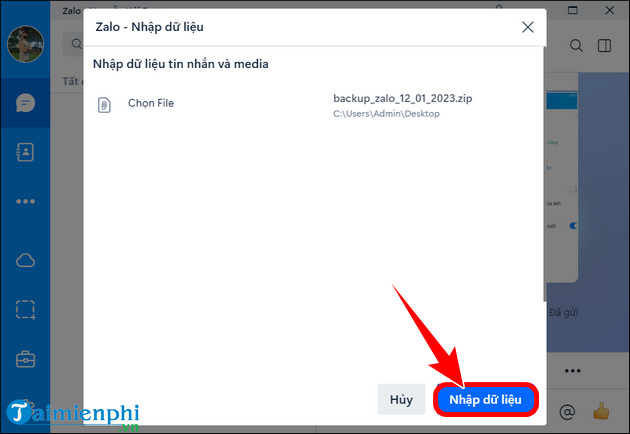Click the Nhập dữ liệu button
Screen dimensions: 630x434
click(x=485, y=400)
